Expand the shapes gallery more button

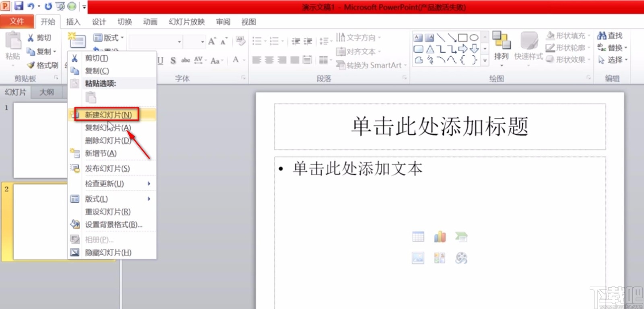485,60
